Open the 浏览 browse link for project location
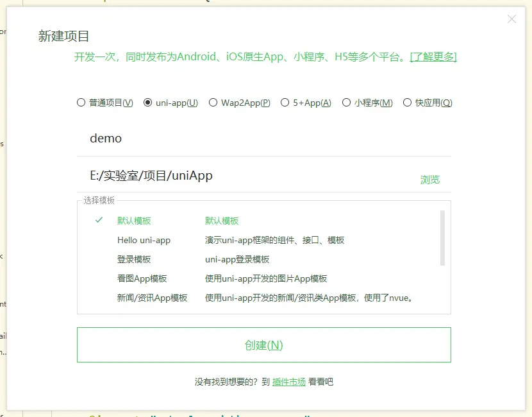The height and width of the screenshot is (417, 532). (430, 180)
